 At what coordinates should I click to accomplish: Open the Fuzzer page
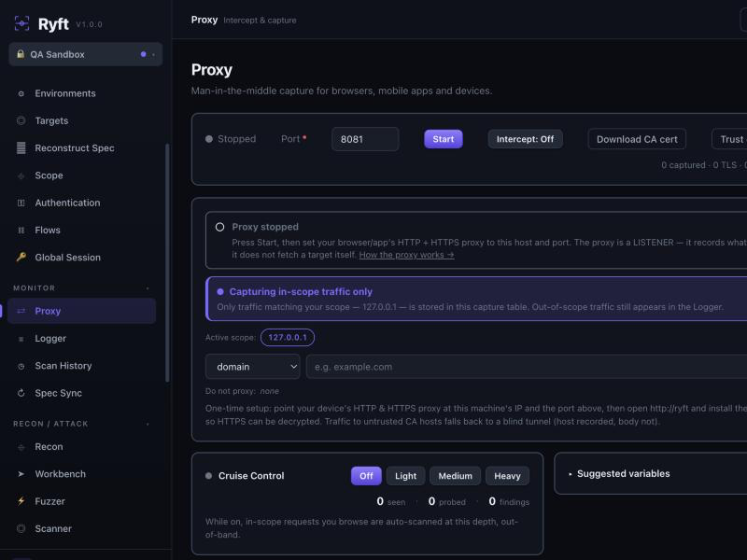(81, 501)
